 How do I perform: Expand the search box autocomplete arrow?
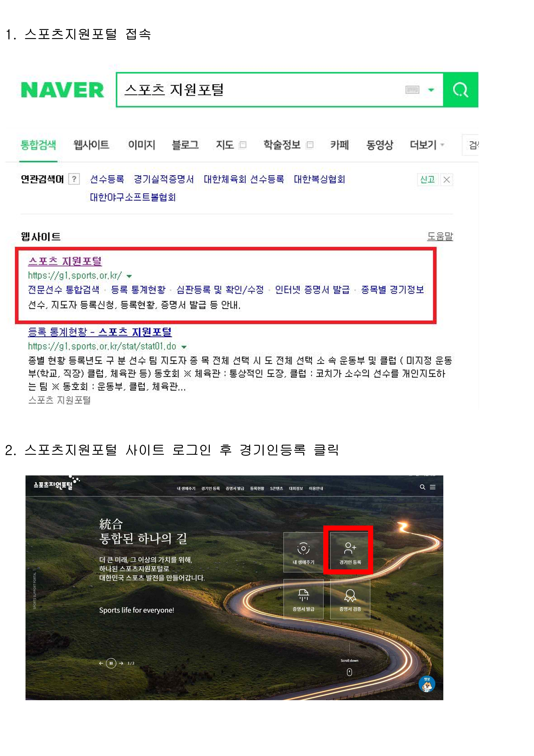pyautogui.click(x=431, y=90)
